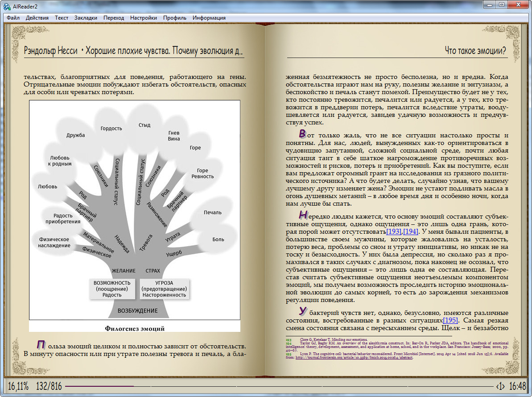Viewport: 532px width, 397px height.
Task: Open the Профиль menu
Action: [175, 18]
